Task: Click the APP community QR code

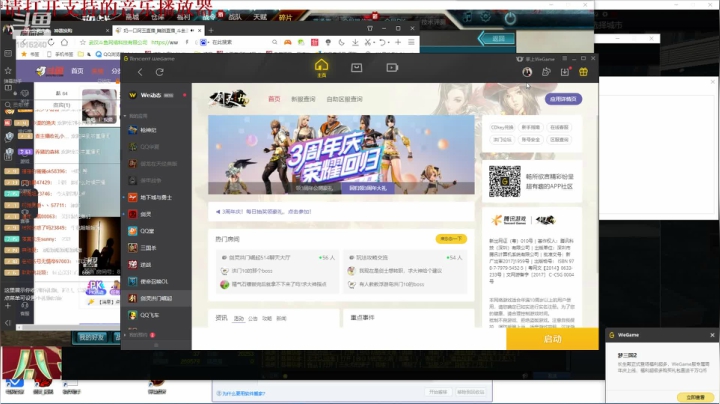Action: click(505, 181)
